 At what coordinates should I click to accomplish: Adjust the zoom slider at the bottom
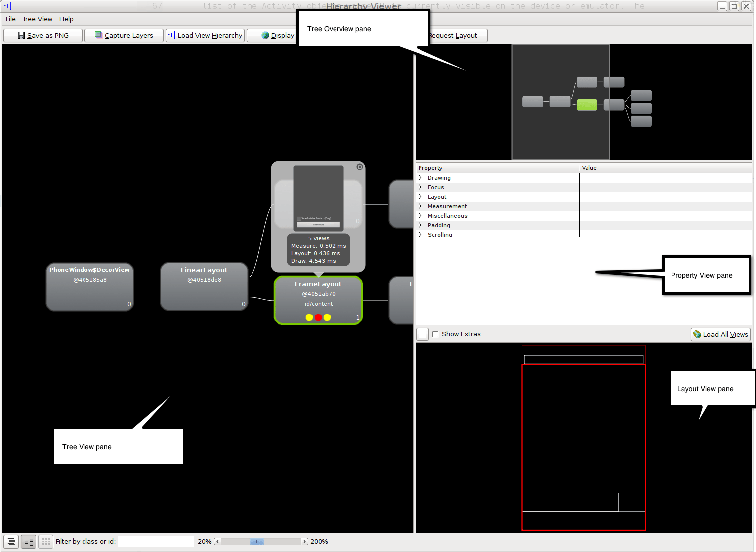256,541
